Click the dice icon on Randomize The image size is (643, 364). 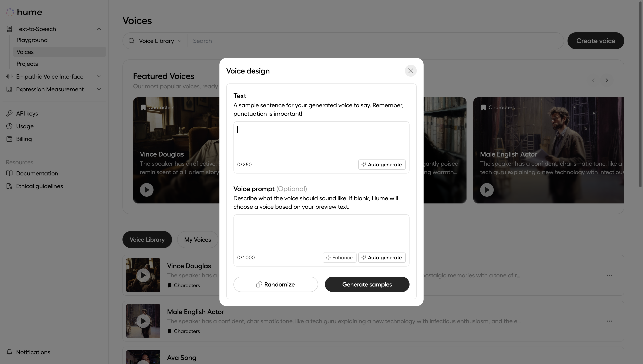[259, 285]
